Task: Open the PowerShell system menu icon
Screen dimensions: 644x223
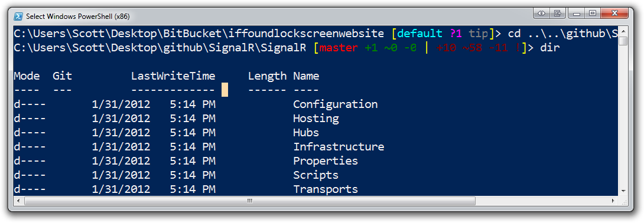Action: (x=18, y=17)
